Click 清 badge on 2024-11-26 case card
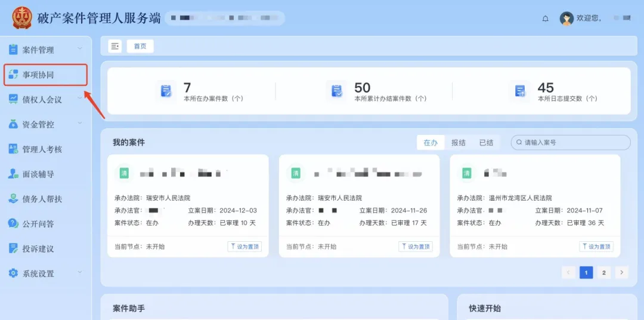Viewport: 644px width, 320px height. pyautogui.click(x=296, y=173)
